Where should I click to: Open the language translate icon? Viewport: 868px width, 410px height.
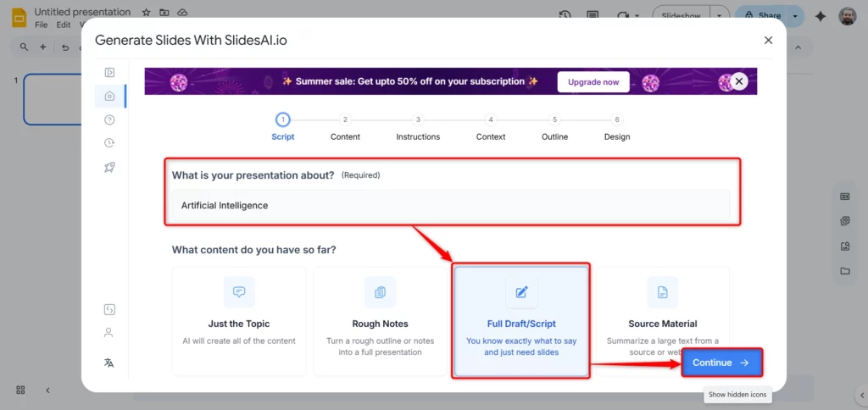coord(109,363)
